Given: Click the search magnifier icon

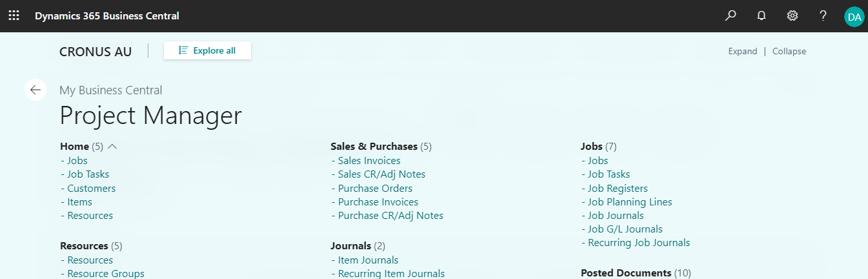Looking at the screenshot, I should click(731, 16).
